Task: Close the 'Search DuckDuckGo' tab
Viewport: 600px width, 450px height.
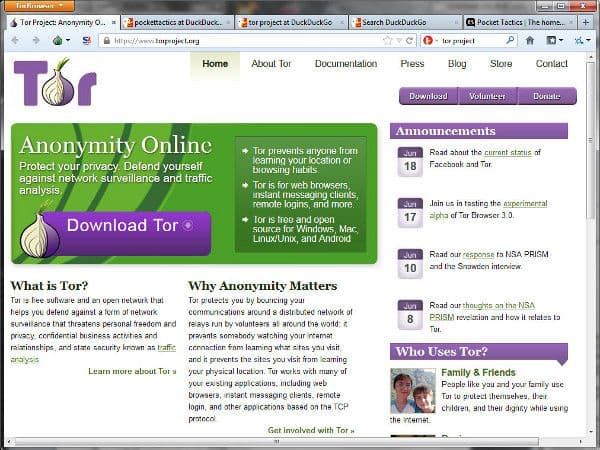Action: point(457,23)
